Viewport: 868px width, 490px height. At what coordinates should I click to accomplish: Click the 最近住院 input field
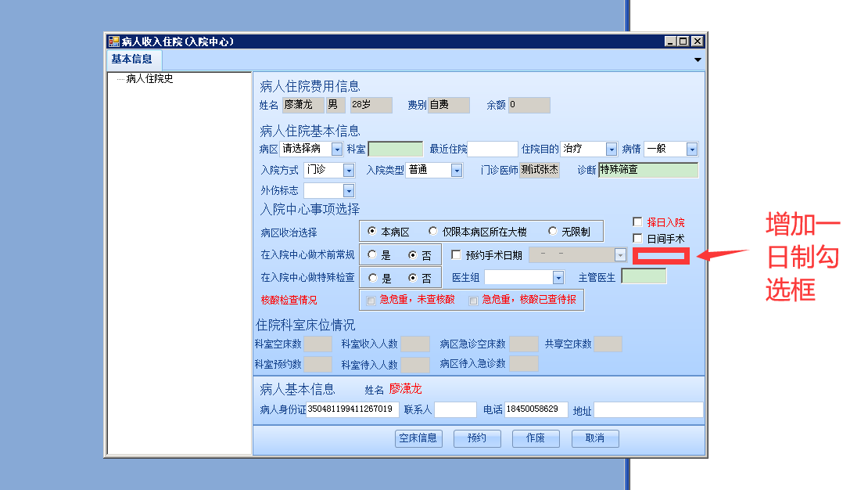coord(492,149)
